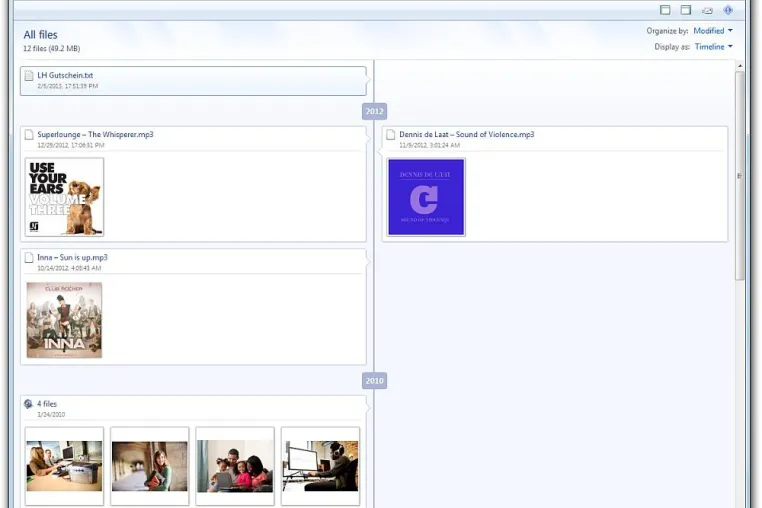This screenshot has height=508, width=762.
Task: Open the 'Use Your Ears Volume Three' album cover
Action: [x=65, y=197]
